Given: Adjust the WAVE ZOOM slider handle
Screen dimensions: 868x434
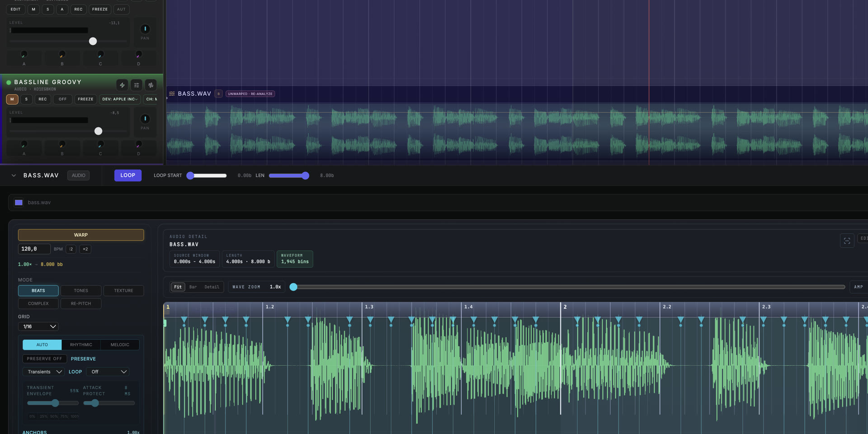Looking at the screenshot, I should (x=293, y=287).
